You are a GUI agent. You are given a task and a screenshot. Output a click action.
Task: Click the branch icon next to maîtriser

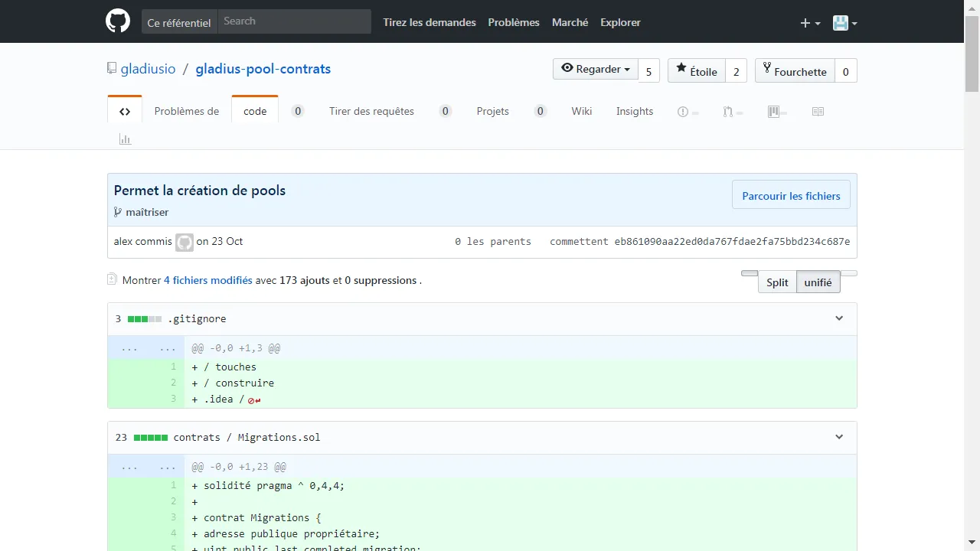(x=118, y=212)
